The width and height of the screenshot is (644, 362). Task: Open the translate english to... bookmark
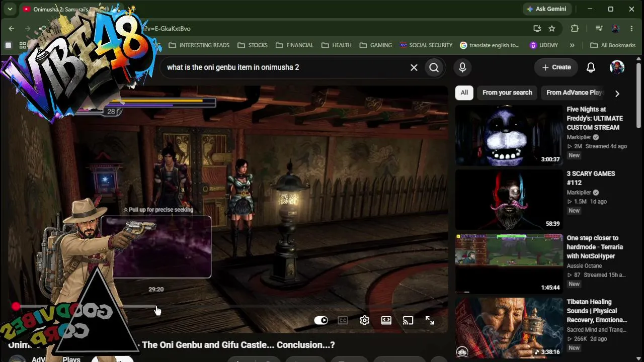(x=490, y=45)
